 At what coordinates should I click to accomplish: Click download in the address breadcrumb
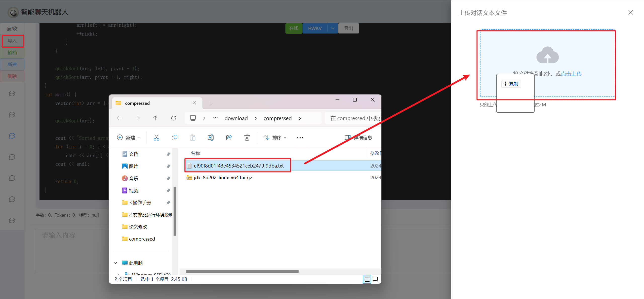pyautogui.click(x=236, y=118)
